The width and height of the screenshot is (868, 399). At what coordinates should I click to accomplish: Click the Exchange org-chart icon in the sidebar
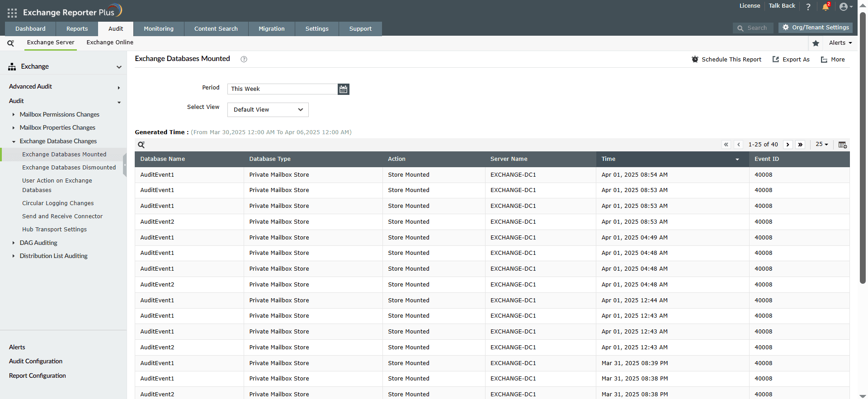(x=12, y=67)
